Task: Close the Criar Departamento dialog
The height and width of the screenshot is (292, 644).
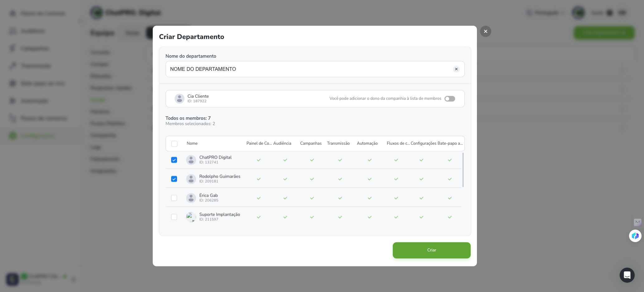Action: 485,32
